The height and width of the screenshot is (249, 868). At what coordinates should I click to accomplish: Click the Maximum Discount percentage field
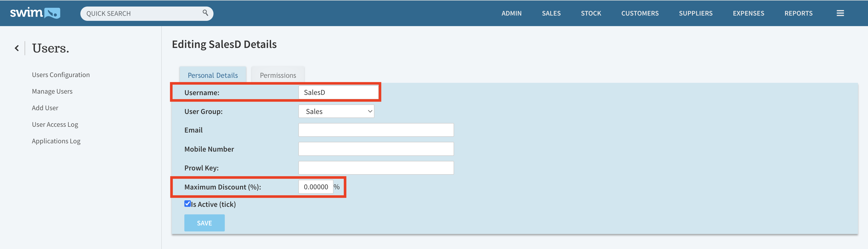tap(316, 187)
